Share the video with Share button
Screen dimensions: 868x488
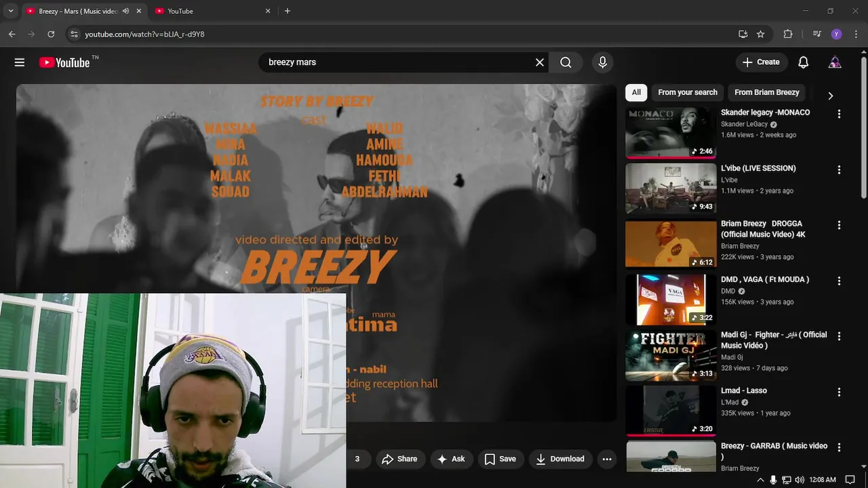coord(400,459)
